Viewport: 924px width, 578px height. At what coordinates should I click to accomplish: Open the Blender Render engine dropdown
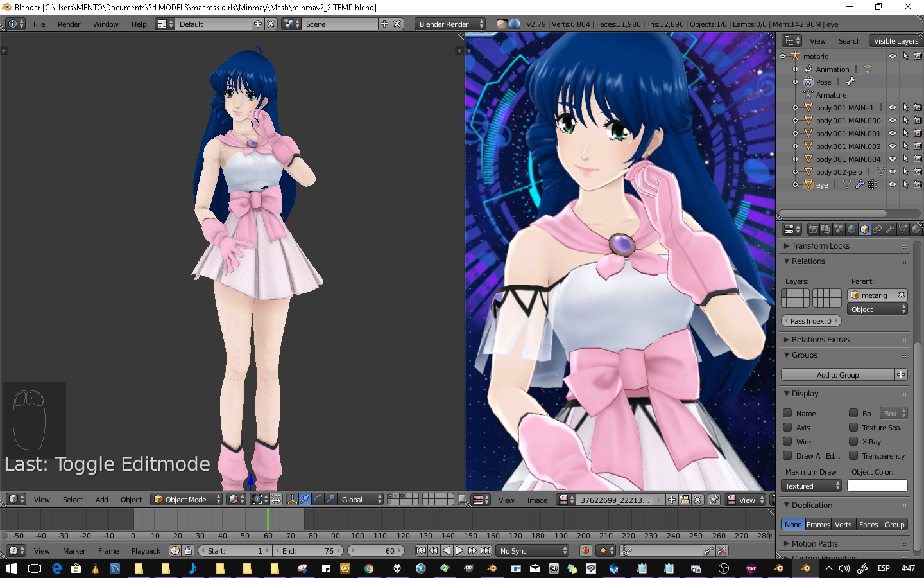click(450, 24)
